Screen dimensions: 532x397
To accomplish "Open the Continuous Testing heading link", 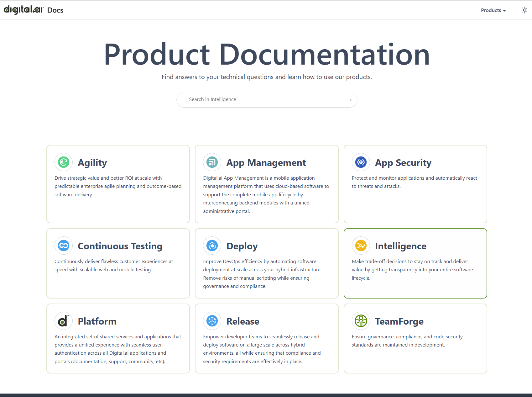I will pyautogui.click(x=120, y=246).
